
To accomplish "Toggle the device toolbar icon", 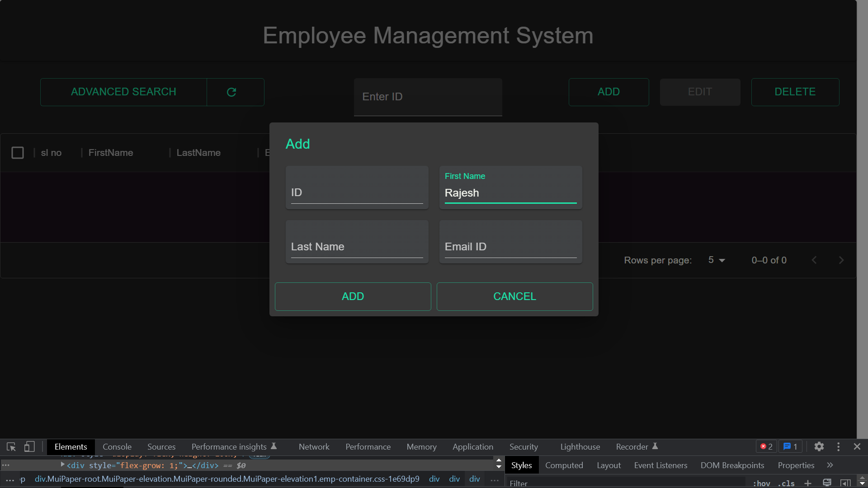I will click(x=29, y=447).
